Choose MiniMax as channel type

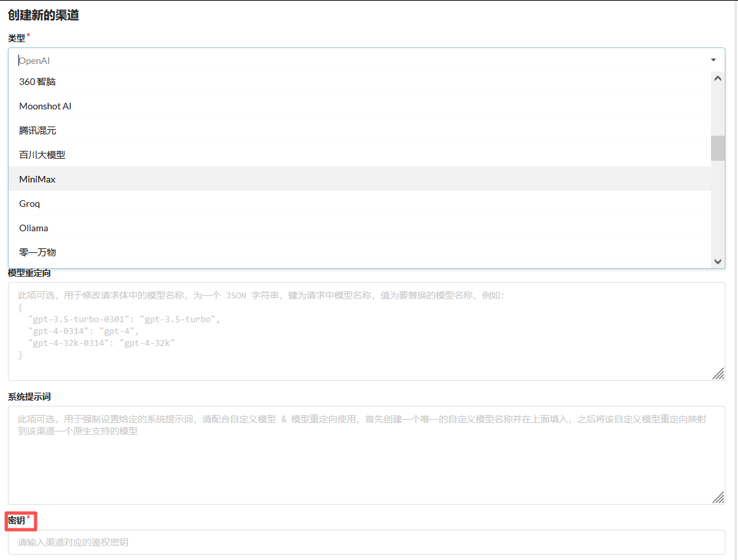click(x=360, y=179)
